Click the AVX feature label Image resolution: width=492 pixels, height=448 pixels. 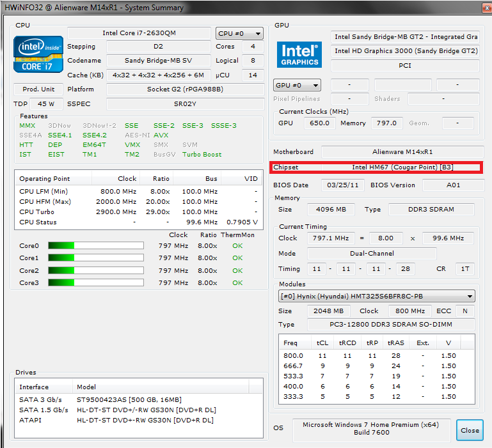point(161,135)
